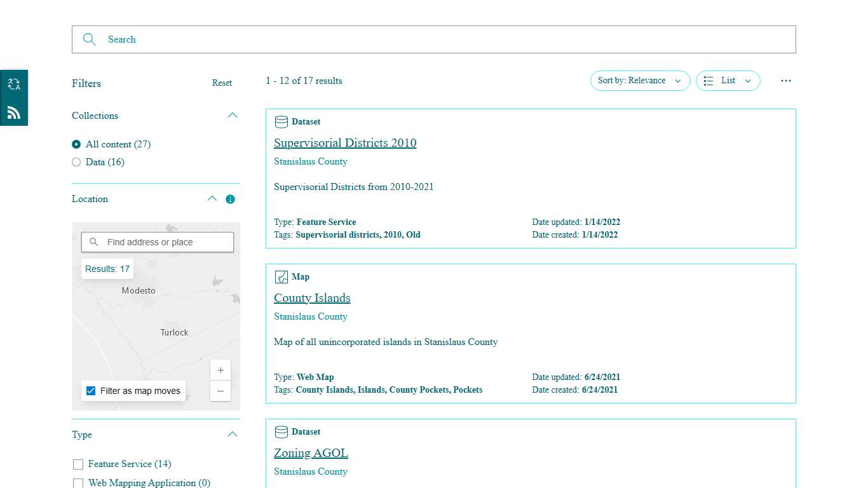Click the Reset filters link
The width and height of the screenshot is (868, 488).
(222, 83)
